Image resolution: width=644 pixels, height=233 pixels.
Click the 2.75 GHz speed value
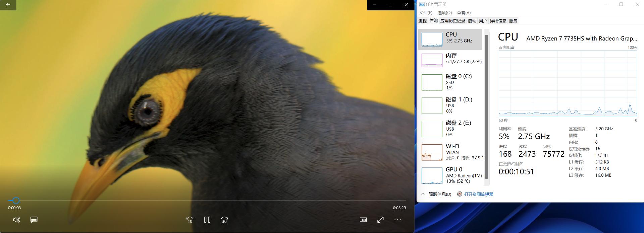click(534, 137)
